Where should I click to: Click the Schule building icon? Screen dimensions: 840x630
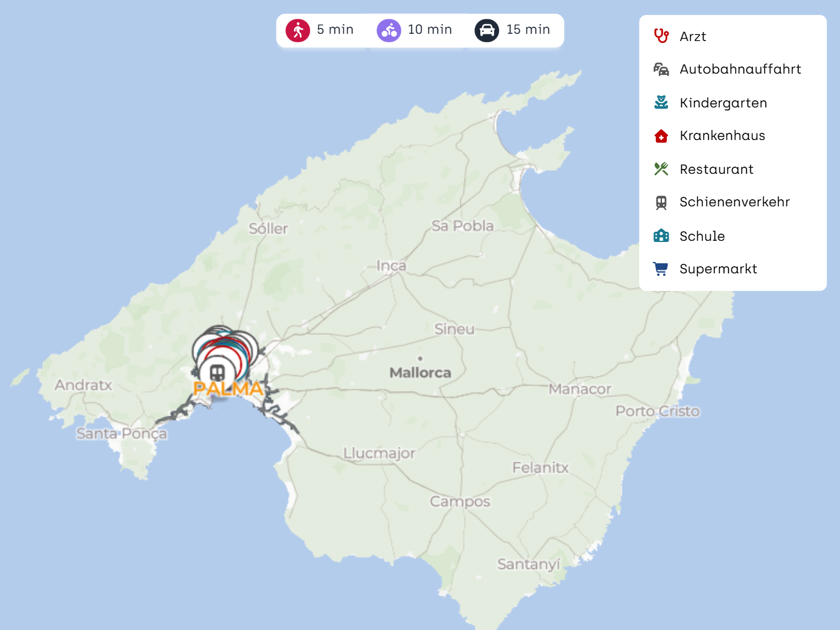(661, 236)
